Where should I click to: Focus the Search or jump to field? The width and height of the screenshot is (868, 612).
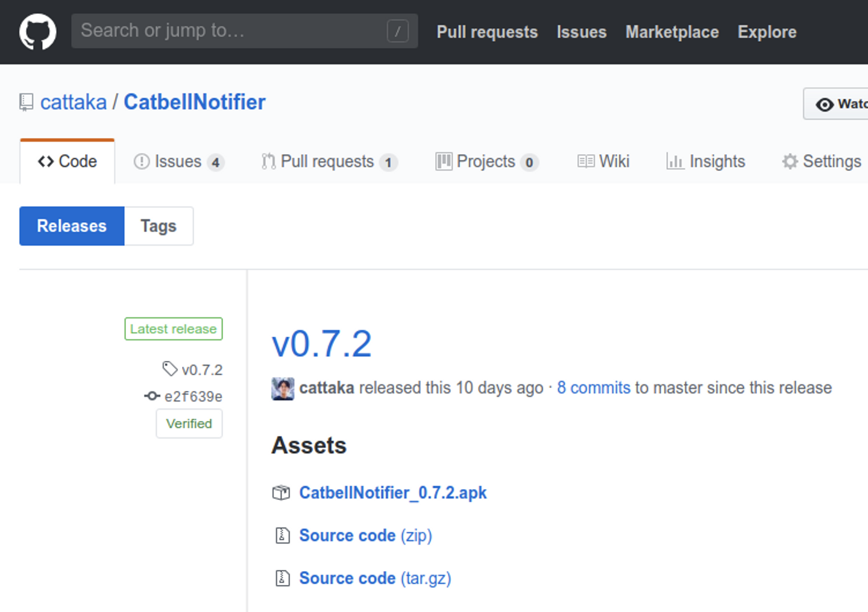(x=229, y=31)
